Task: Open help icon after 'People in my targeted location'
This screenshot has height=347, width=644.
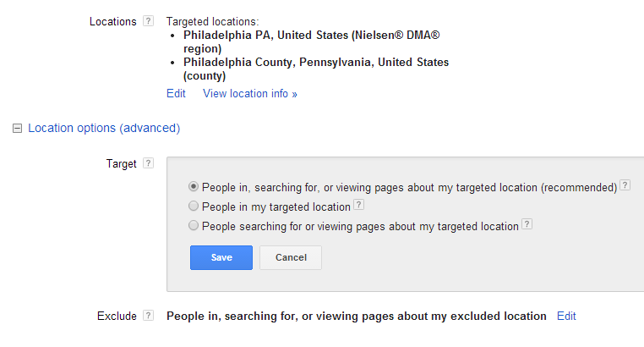Action: [x=358, y=205]
